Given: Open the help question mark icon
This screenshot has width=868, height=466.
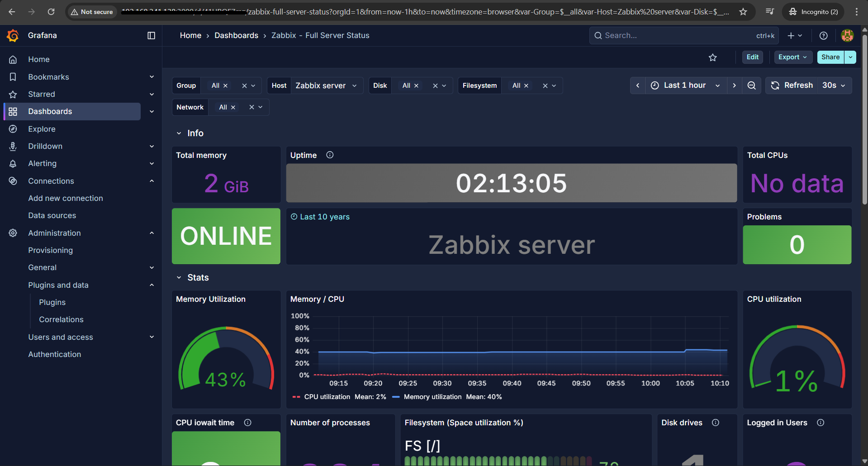Looking at the screenshot, I should [823, 35].
